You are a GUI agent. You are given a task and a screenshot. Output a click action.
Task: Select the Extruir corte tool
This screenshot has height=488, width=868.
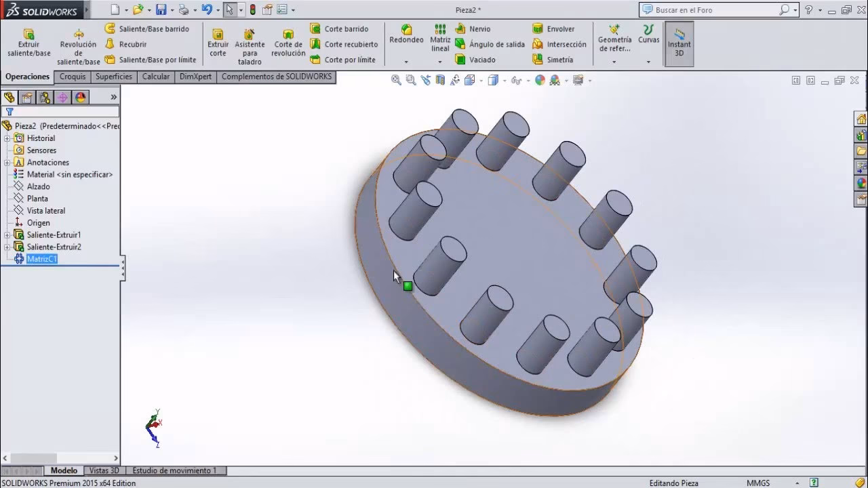(218, 43)
